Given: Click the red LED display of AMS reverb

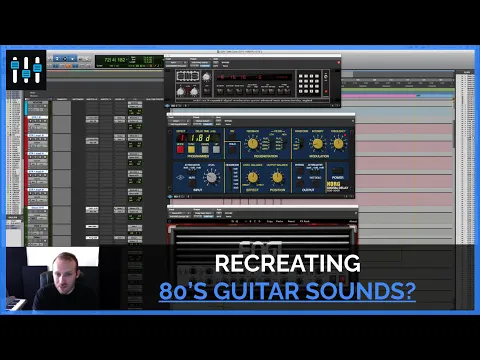Looking at the screenshot, I should [x=254, y=77].
